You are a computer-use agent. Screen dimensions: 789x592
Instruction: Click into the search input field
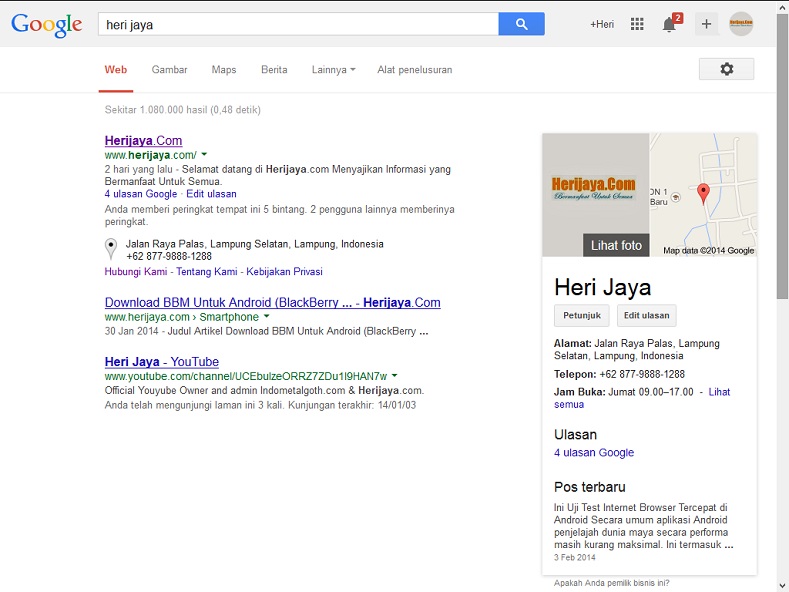tap(297, 24)
